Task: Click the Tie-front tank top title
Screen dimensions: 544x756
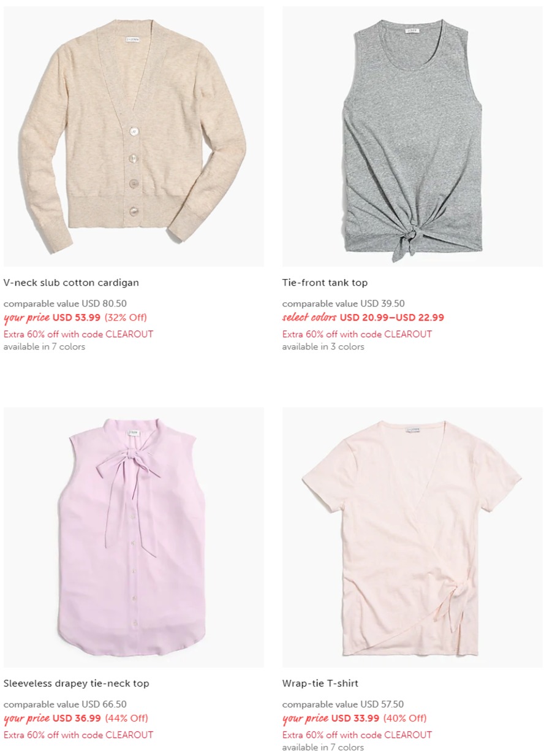Action: pyautogui.click(x=325, y=283)
